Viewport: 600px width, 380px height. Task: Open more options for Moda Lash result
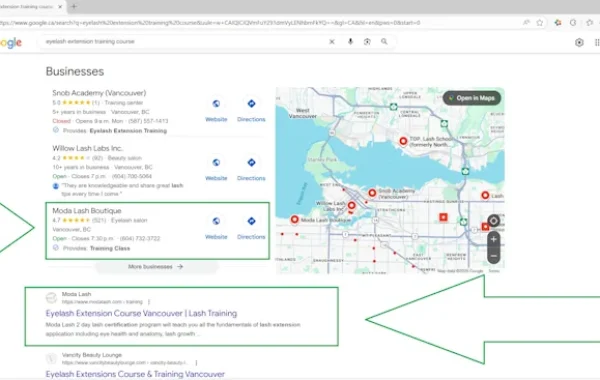tap(149, 302)
